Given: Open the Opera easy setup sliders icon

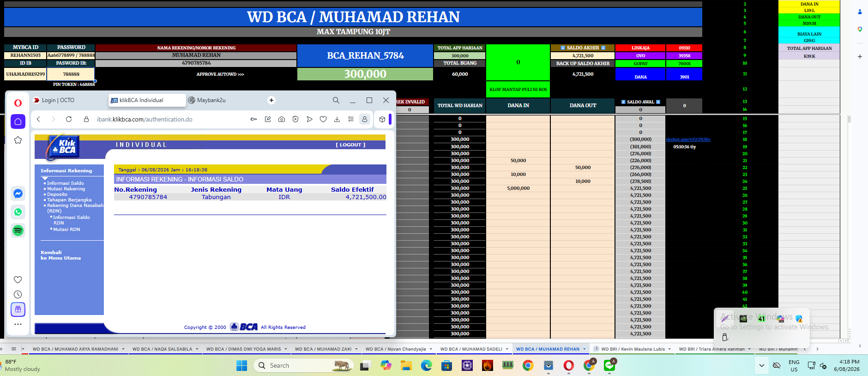Looking at the screenshot, I should point(351,119).
